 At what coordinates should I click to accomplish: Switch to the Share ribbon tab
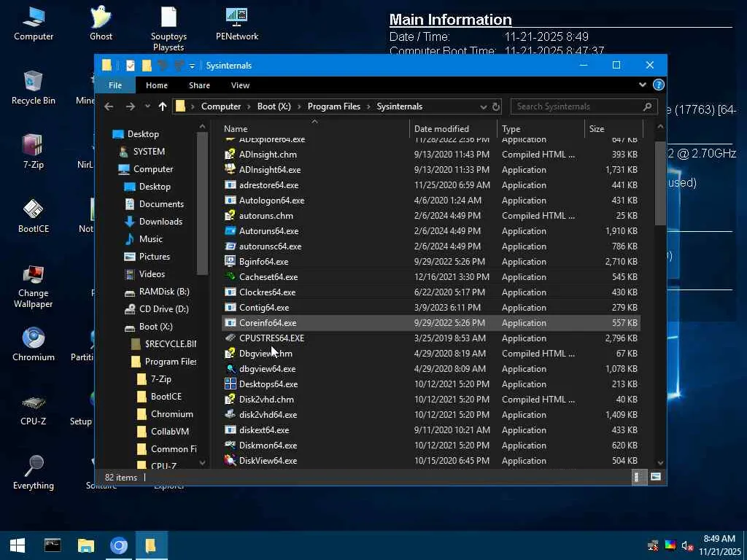click(x=199, y=85)
